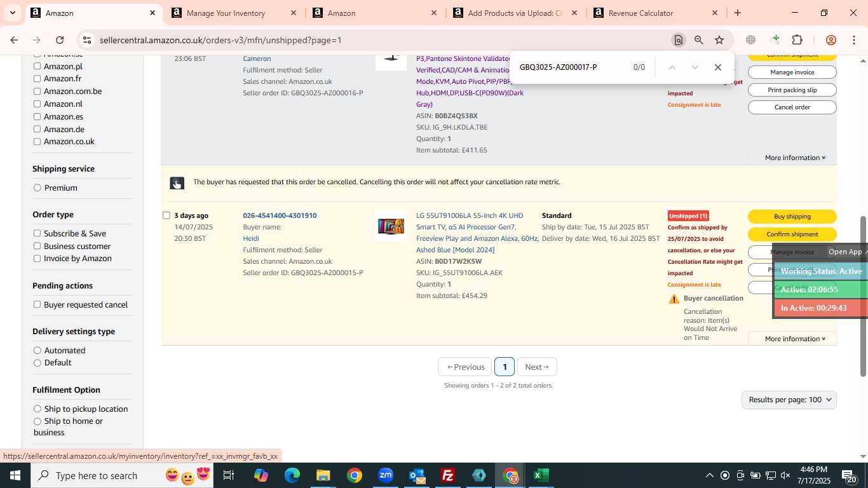
Task: Click Buy shipping for the LG TV order
Action: [792, 217]
